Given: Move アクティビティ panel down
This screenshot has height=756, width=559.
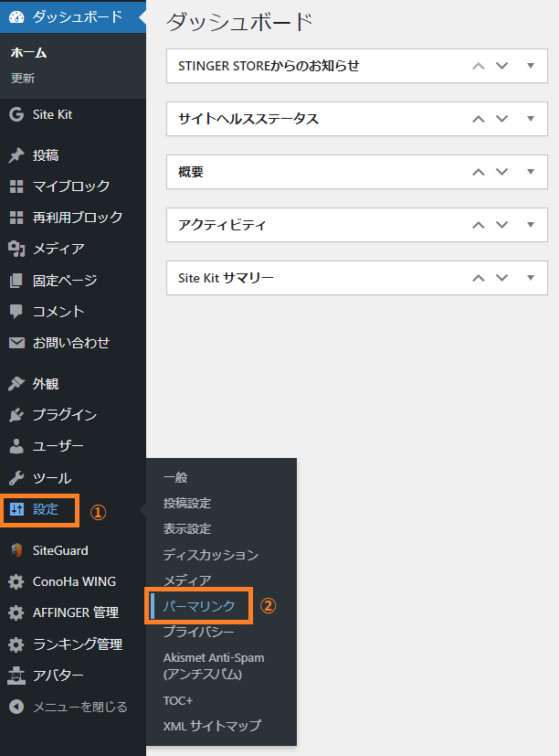Looking at the screenshot, I should click(502, 225).
